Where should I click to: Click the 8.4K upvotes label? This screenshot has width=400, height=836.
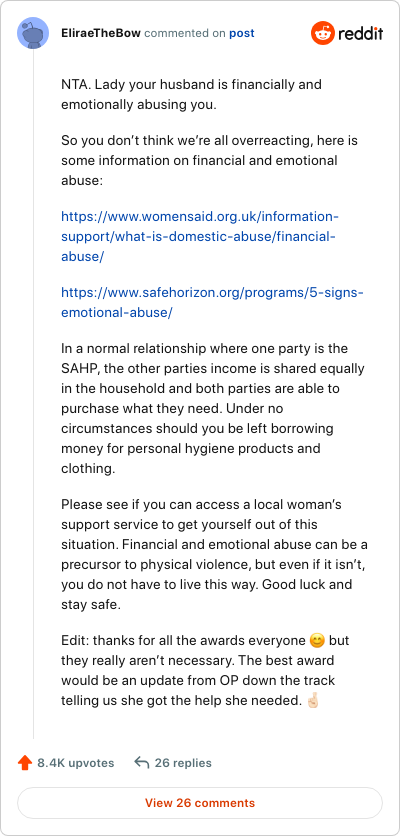[76, 763]
